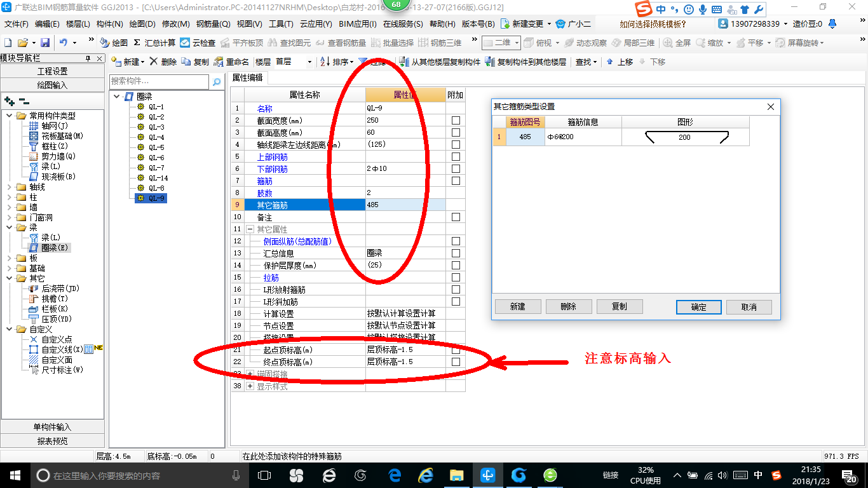Click the undo arrow icon
Image resolution: width=868 pixels, height=488 pixels.
(64, 43)
